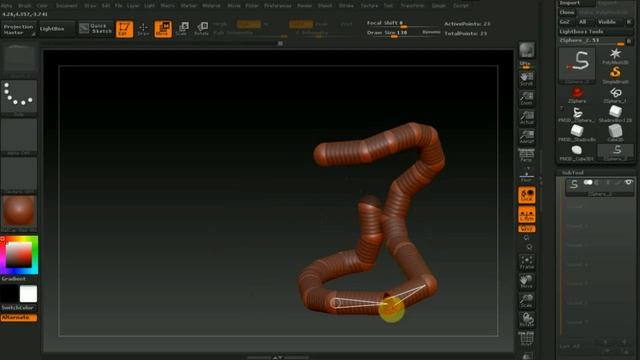Toggle the Alternate color button

point(19,318)
